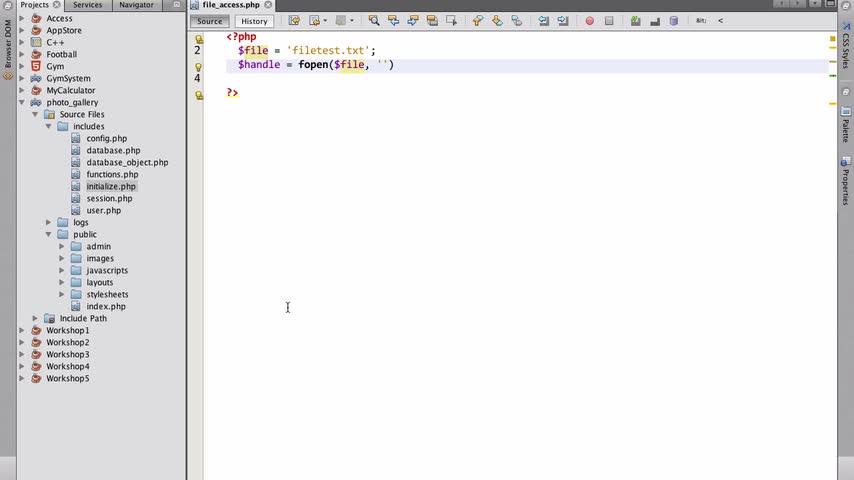Screen dimensions: 854x480
Task: Click Shift Line Left icon
Action: click(544, 21)
